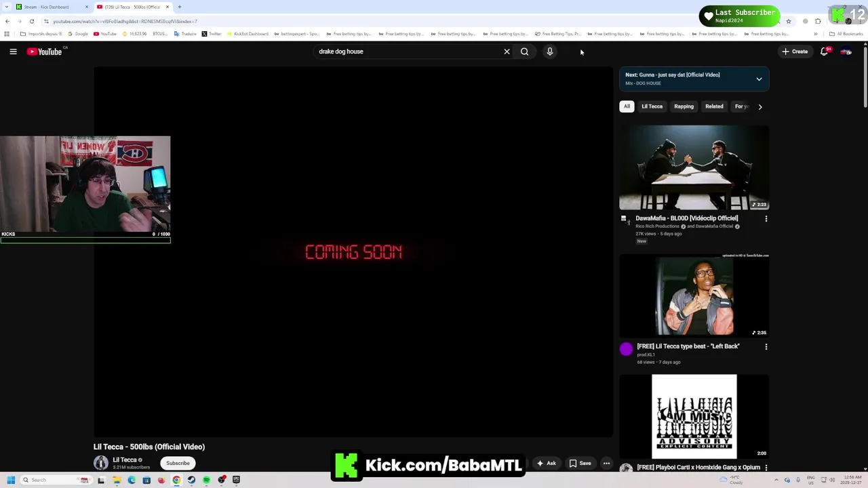This screenshot has width=868, height=488.
Task: Open Lil Tecca channel avatar
Action: click(x=101, y=463)
